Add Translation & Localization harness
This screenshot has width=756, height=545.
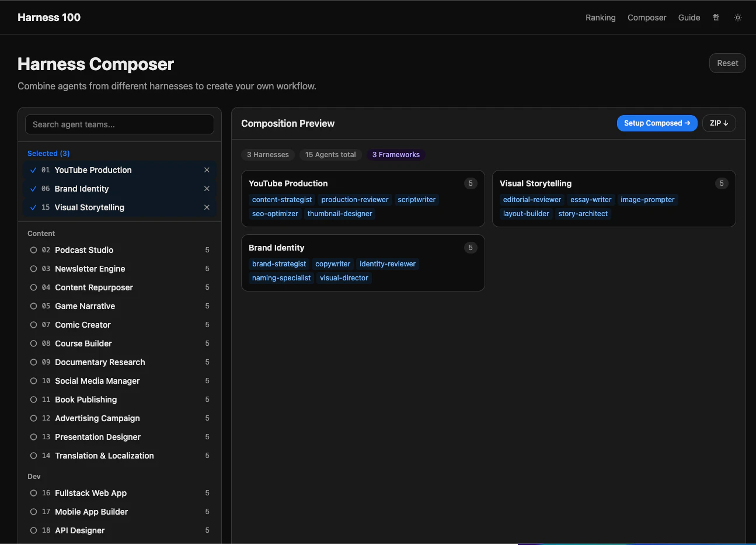pos(120,456)
